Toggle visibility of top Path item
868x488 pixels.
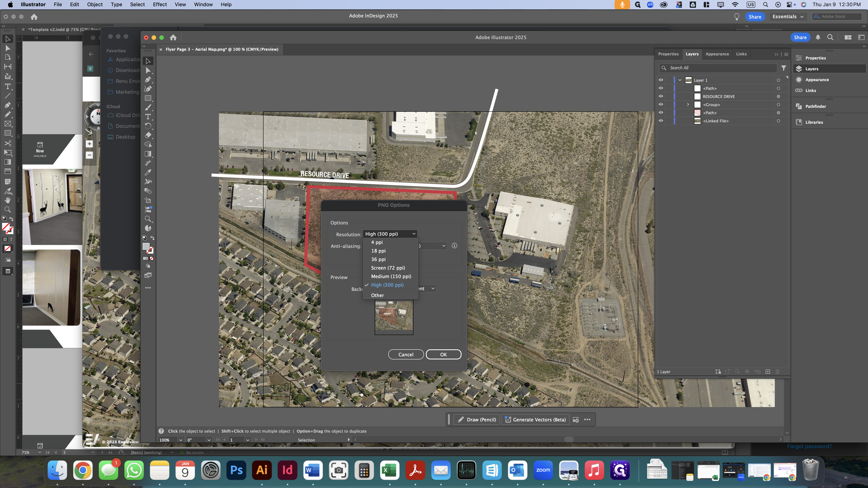661,88
